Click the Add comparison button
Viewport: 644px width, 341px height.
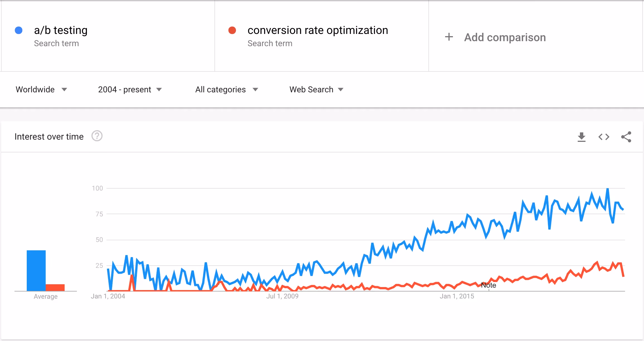(495, 37)
